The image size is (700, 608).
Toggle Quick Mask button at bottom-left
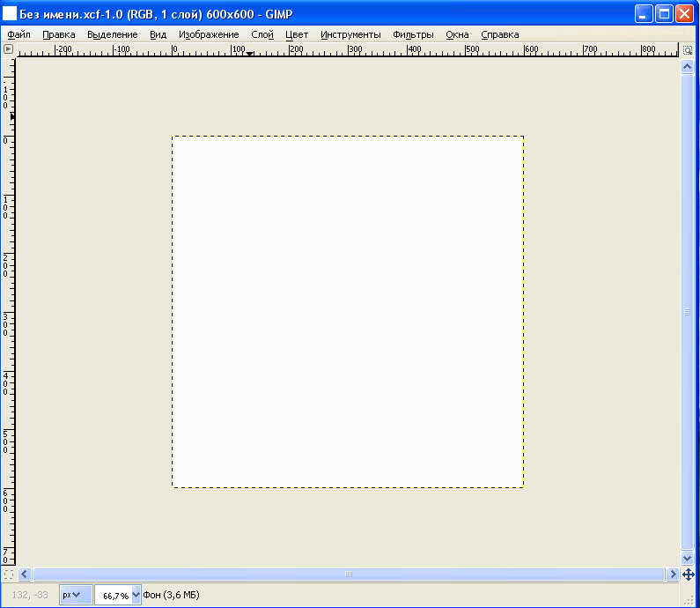click(8, 574)
